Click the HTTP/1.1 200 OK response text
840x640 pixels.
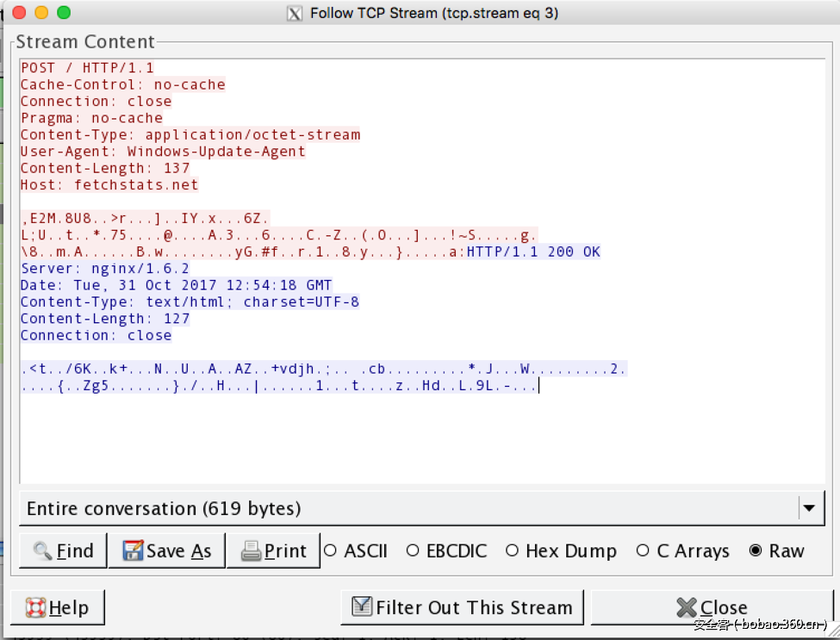pos(533,252)
